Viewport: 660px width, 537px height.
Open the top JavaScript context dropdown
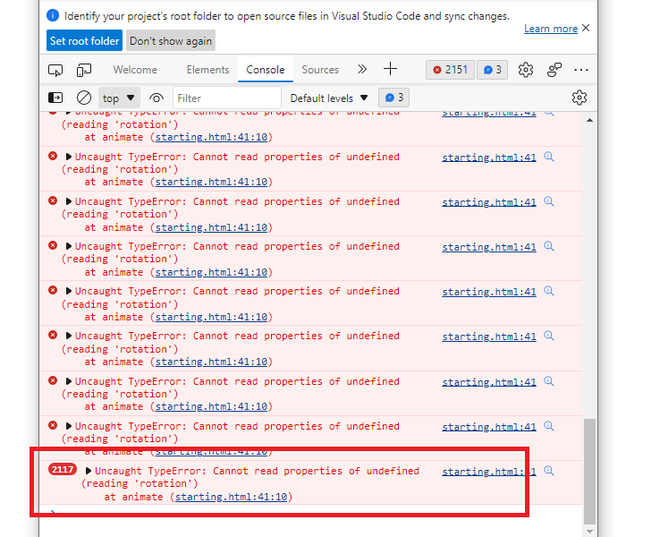pos(119,98)
